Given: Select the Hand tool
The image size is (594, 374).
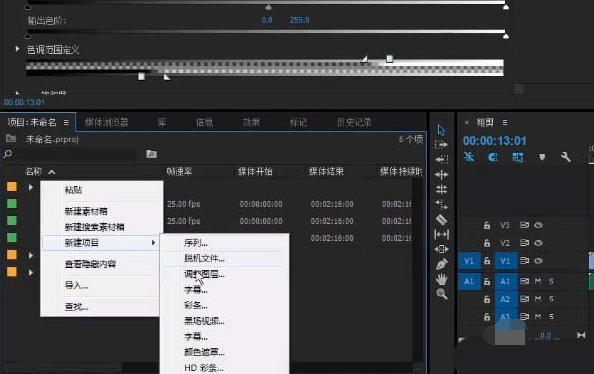Looking at the screenshot, I should point(441,280).
